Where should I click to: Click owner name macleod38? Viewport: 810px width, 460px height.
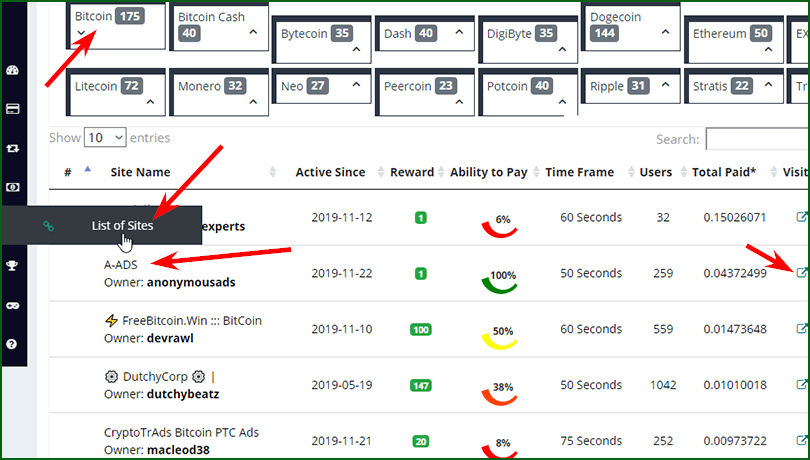[x=178, y=450]
